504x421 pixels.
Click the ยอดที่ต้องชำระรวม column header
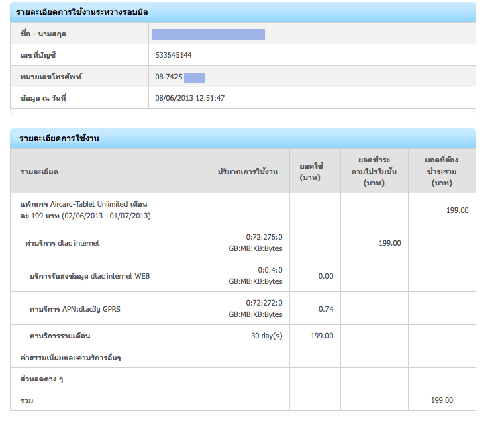point(442,171)
